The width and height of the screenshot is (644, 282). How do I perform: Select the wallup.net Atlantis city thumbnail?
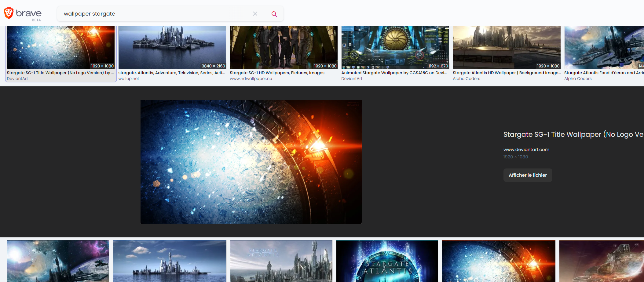172,47
